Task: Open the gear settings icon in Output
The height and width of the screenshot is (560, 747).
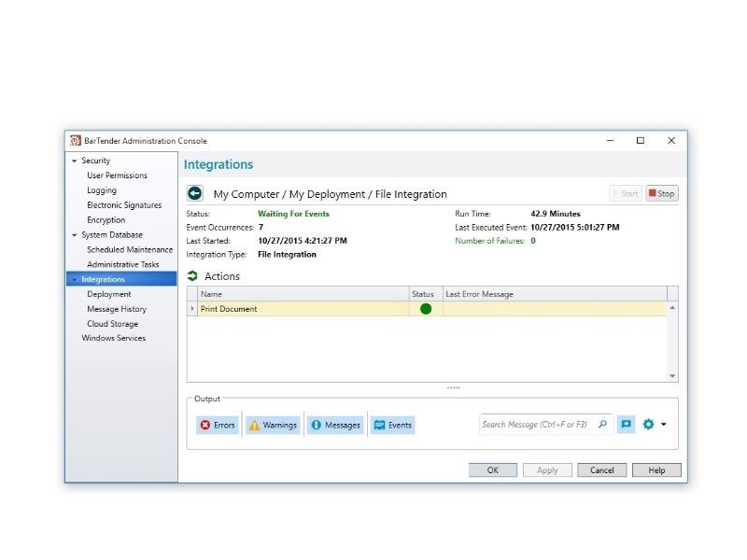Action: pyautogui.click(x=648, y=424)
